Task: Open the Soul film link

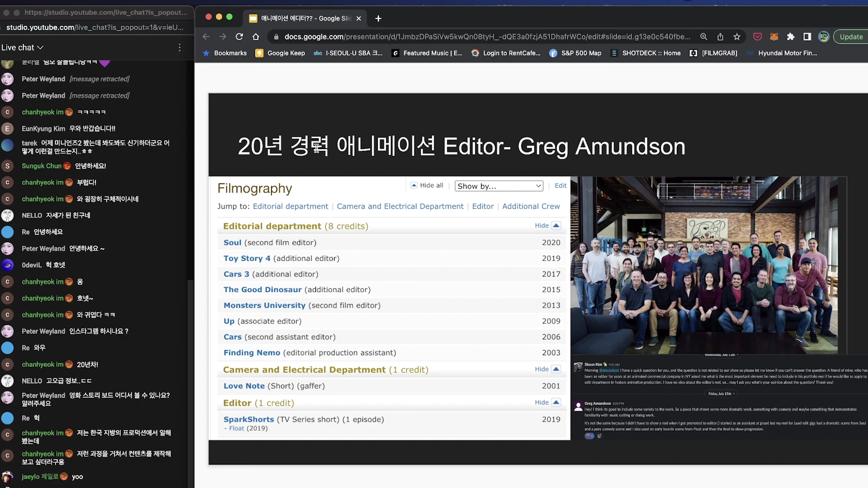Action: pos(232,243)
